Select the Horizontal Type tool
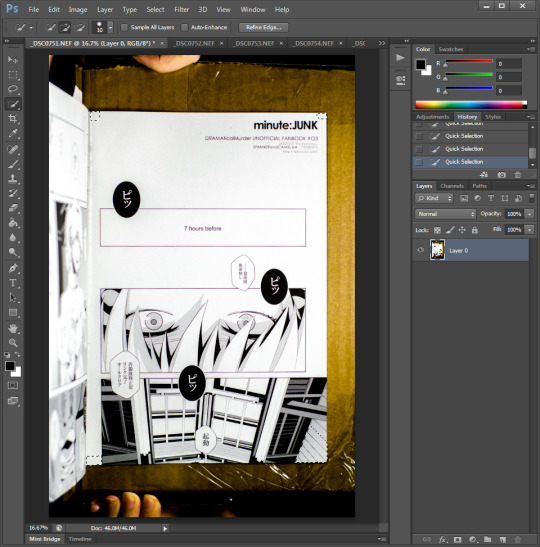The width and height of the screenshot is (540, 547). [13, 283]
